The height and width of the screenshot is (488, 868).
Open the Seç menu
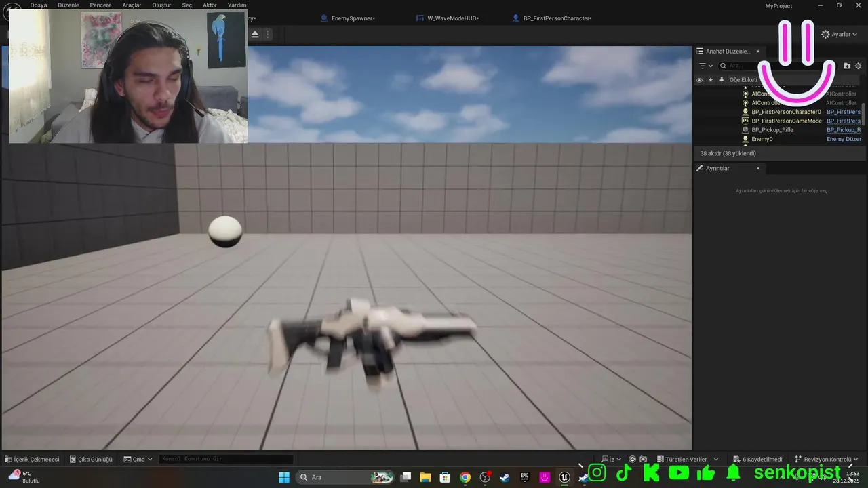[187, 5]
